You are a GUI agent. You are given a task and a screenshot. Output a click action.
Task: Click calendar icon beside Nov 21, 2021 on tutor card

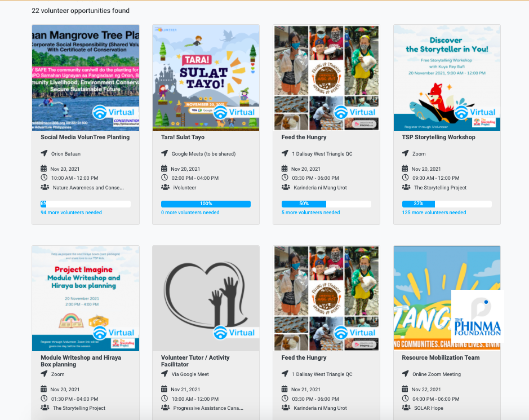click(164, 389)
